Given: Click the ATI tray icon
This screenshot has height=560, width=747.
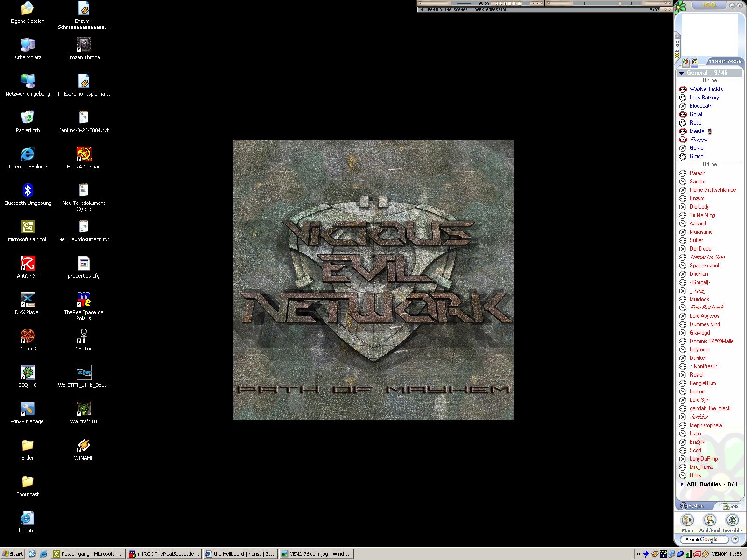Looking at the screenshot, I should point(698,554).
